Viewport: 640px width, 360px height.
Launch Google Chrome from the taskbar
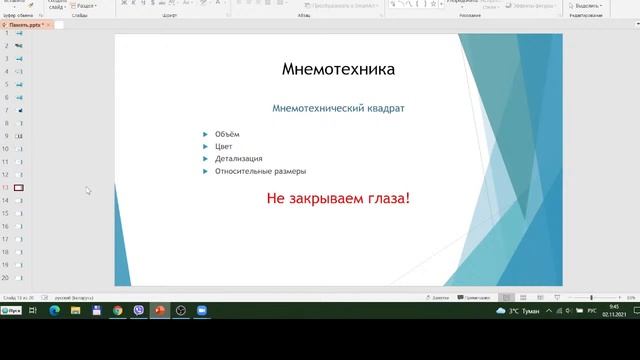point(118,311)
